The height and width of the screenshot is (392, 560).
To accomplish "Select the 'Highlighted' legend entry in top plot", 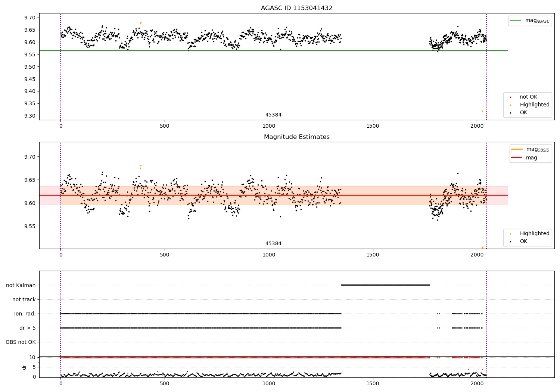I will tap(535, 105).
